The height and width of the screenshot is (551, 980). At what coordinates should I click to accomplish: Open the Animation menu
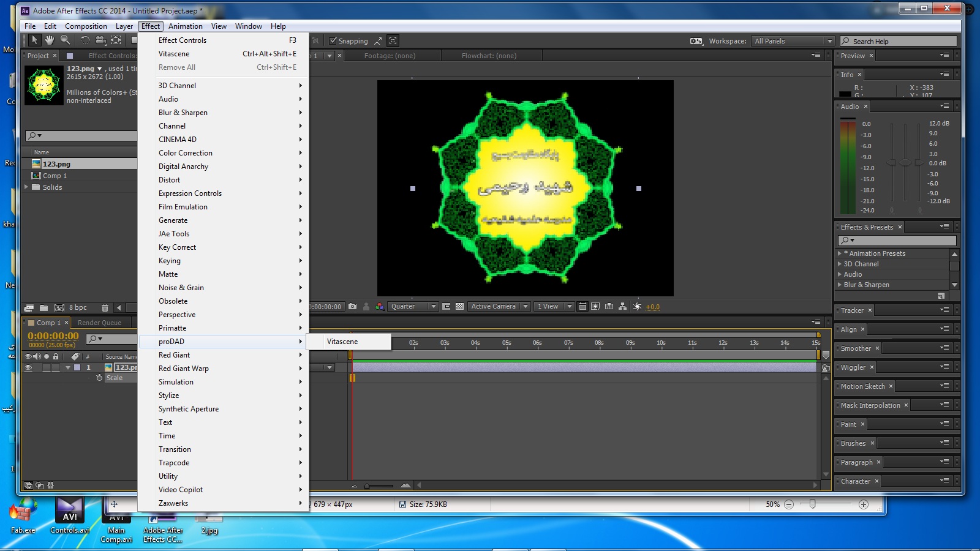tap(185, 26)
